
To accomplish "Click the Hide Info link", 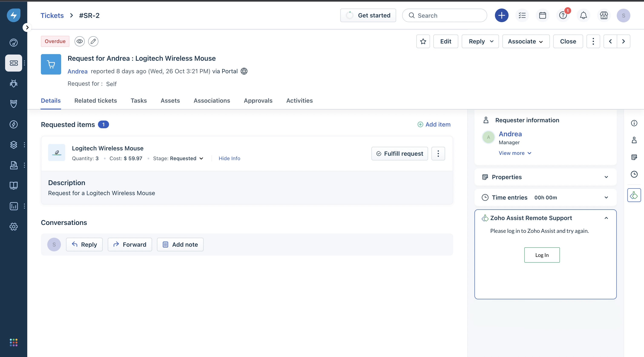I will [229, 158].
